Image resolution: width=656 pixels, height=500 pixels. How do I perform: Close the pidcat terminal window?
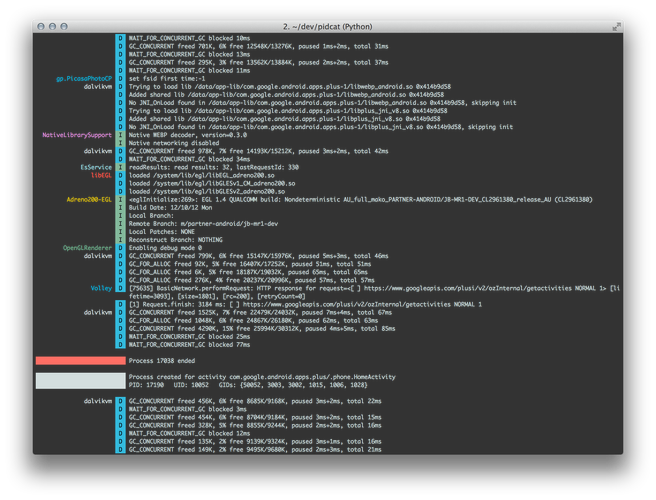point(41,26)
